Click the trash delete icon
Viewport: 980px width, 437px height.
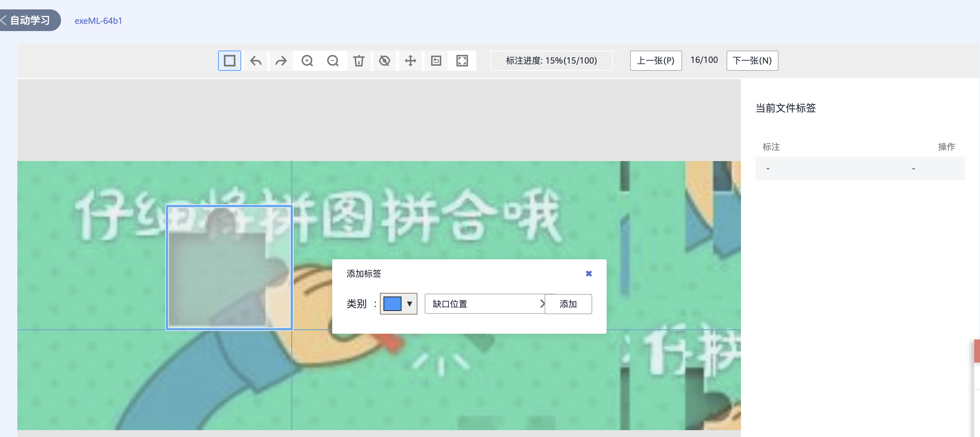pos(359,61)
